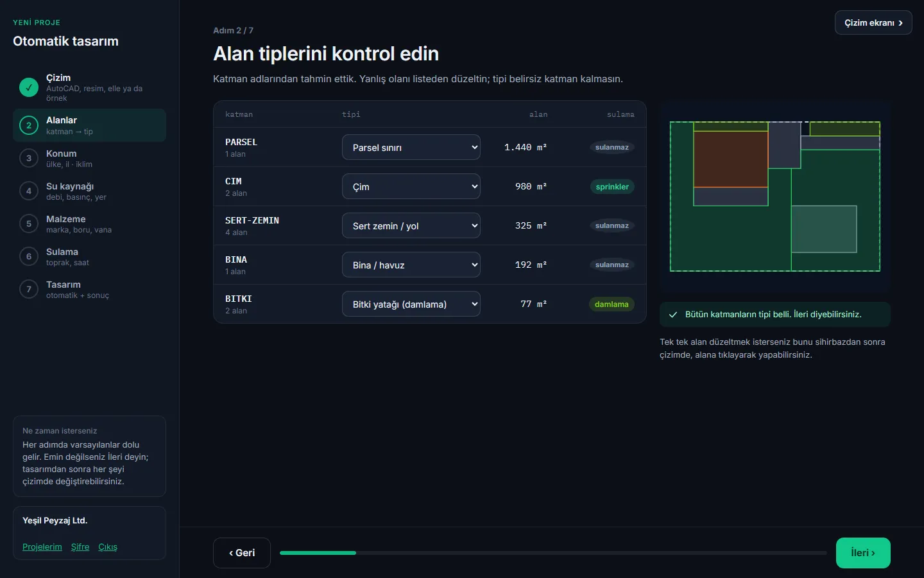Click the İleri button
Screen dimensions: 924x578
(x=863, y=553)
